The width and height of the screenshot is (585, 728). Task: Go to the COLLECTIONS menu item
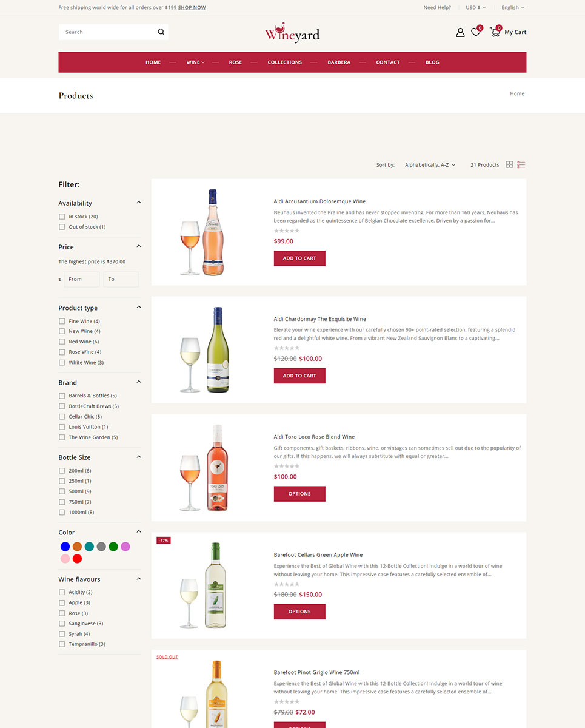point(285,62)
